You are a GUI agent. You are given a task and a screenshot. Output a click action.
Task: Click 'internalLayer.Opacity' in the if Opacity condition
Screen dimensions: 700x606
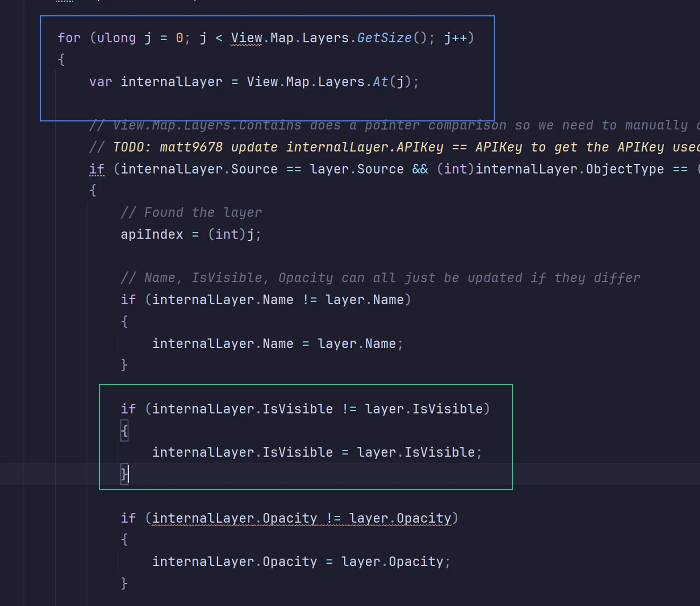click(234, 518)
